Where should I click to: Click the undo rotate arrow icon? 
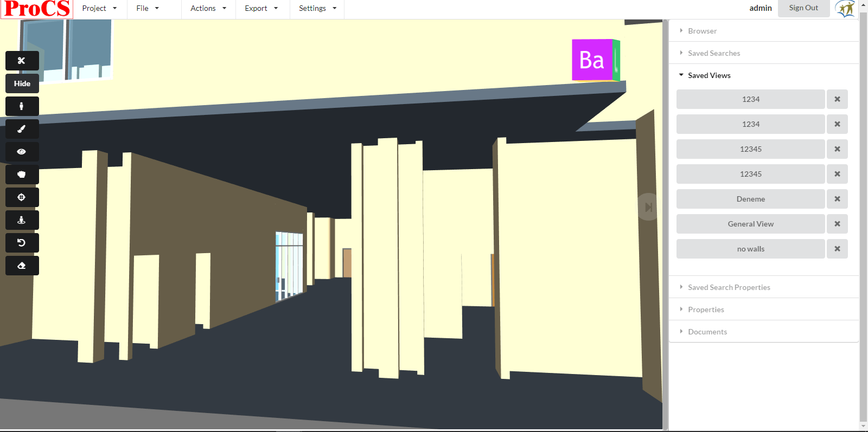(22, 243)
